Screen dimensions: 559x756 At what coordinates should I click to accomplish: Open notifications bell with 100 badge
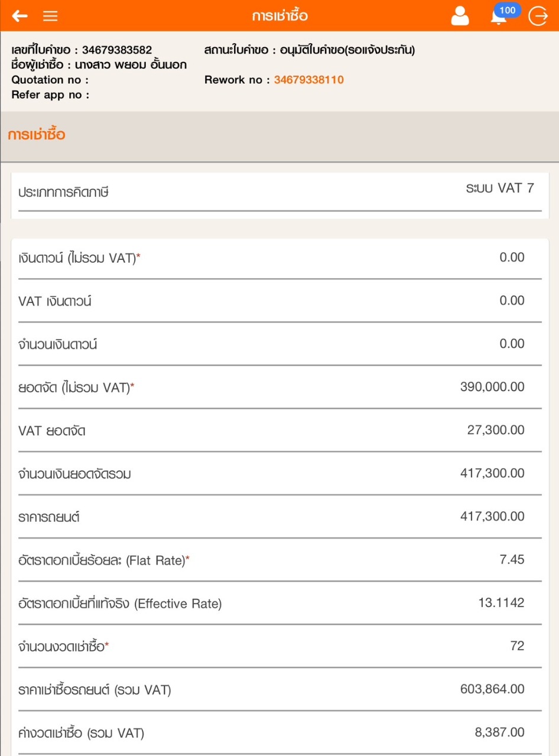click(499, 16)
